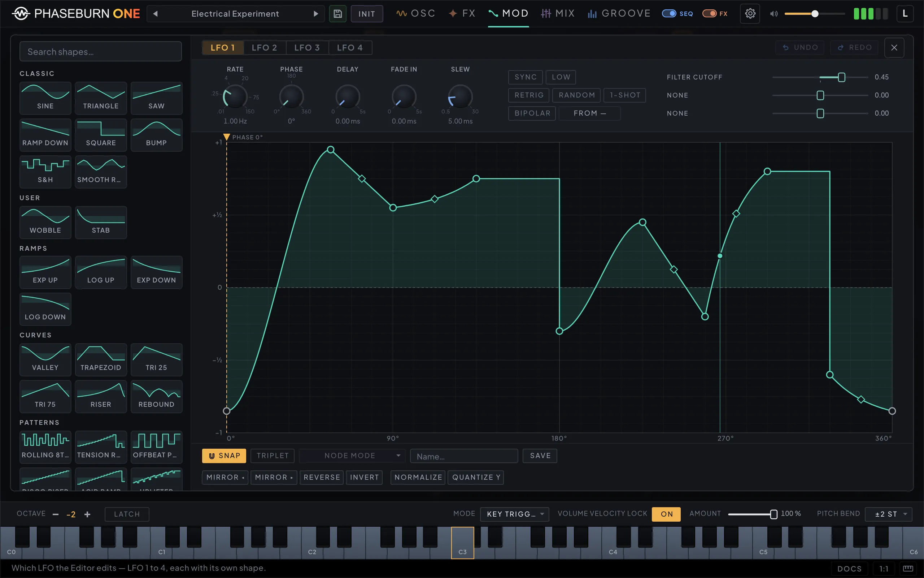Load the Wobble user shape
Image resolution: width=924 pixels, height=578 pixels.
pyautogui.click(x=45, y=223)
